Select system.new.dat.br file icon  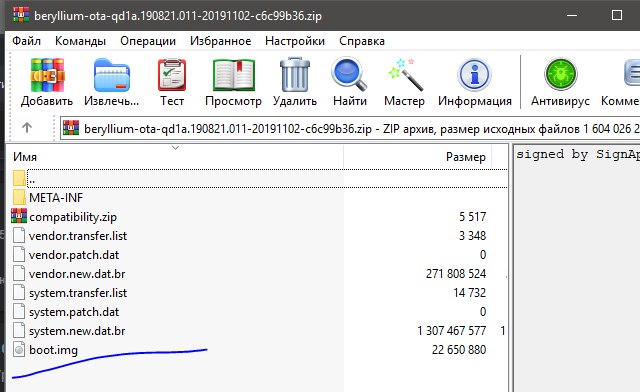tap(19, 331)
